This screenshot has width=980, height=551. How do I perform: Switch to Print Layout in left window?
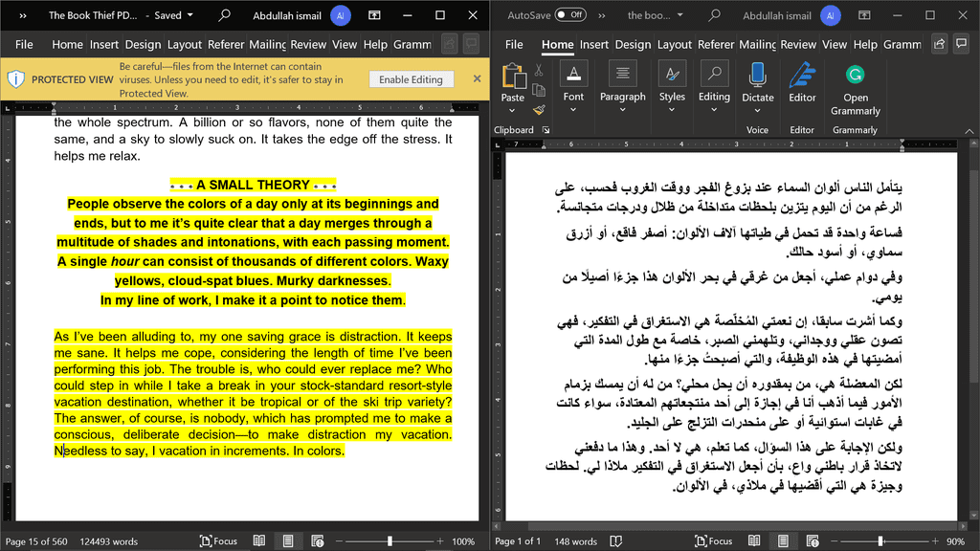pos(288,541)
